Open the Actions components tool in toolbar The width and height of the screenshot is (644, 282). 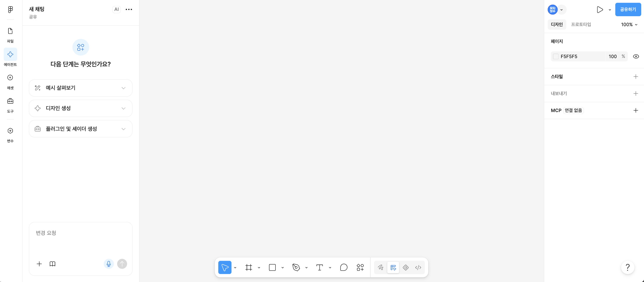click(360, 267)
